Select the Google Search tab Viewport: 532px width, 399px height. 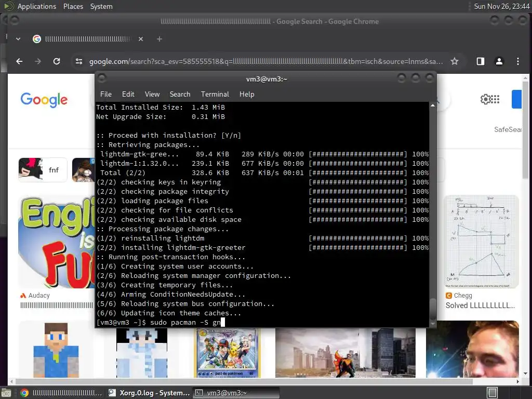(88, 39)
